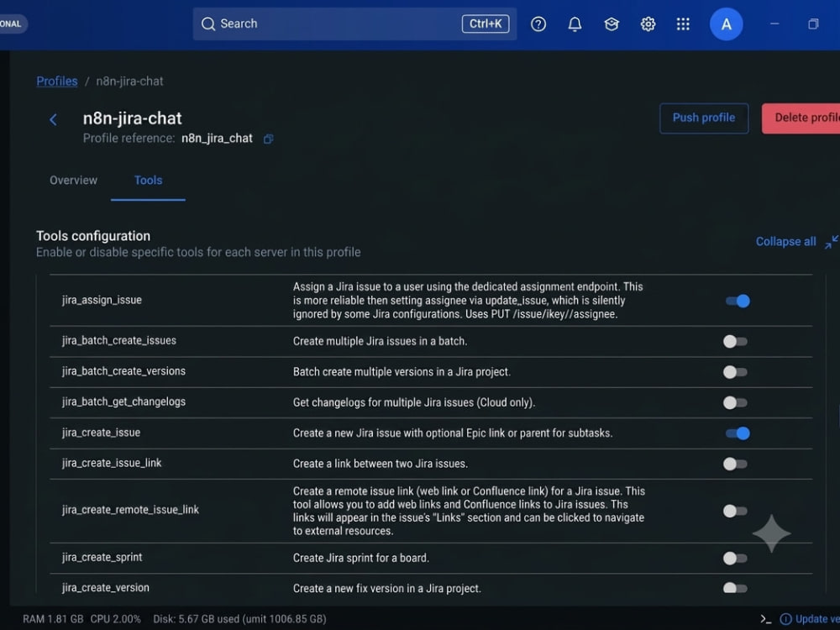Click the jira_create_issue tool name
The image size is (840, 630).
pyautogui.click(x=102, y=433)
